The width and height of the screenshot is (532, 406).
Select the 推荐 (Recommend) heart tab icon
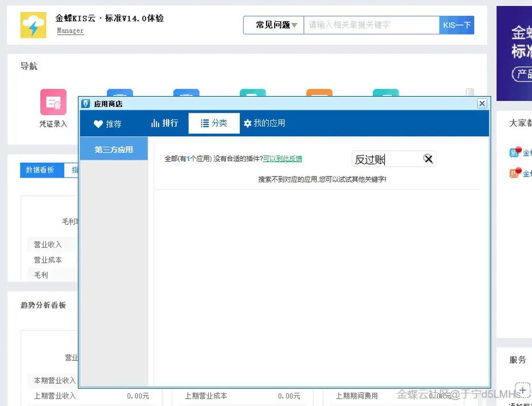pyautogui.click(x=99, y=123)
